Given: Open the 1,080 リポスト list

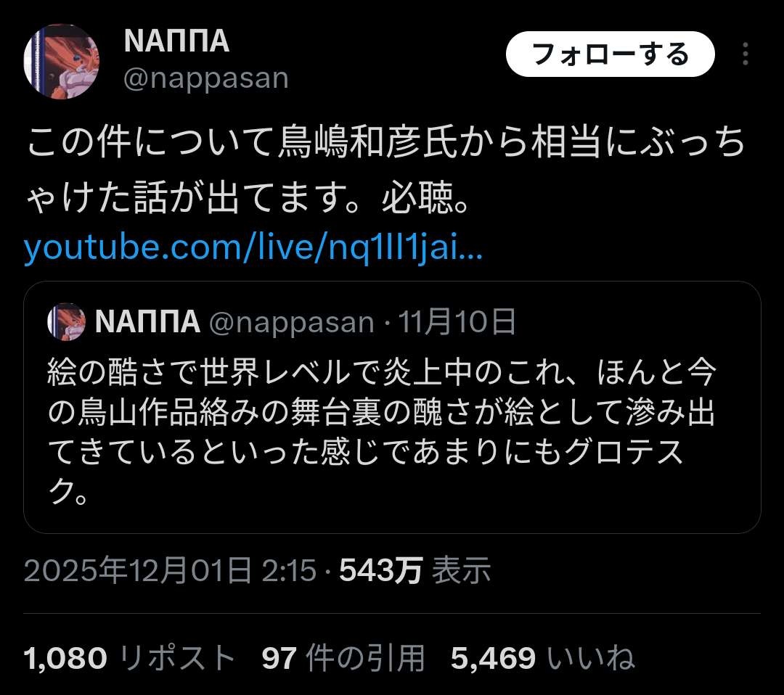Looking at the screenshot, I should point(129,657).
